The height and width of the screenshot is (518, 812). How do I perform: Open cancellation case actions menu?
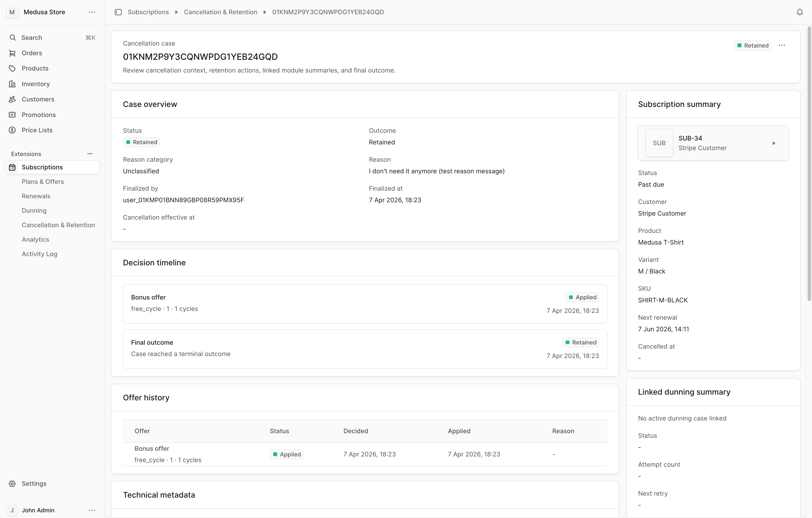tap(782, 46)
